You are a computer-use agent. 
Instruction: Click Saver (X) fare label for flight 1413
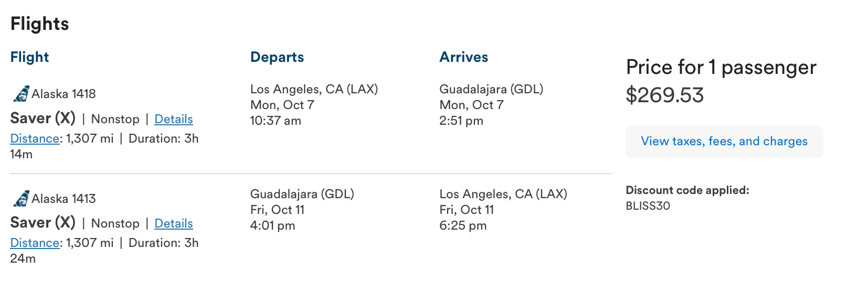pyautogui.click(x=43, y=222)
